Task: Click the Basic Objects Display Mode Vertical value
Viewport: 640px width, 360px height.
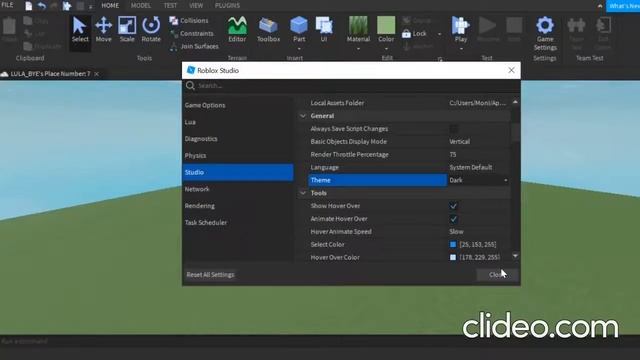Action: coord(460,142)
